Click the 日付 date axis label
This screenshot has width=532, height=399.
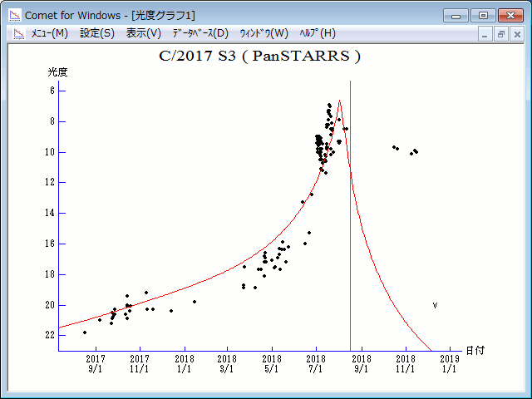pyautogui.click(x=475, y=351)
